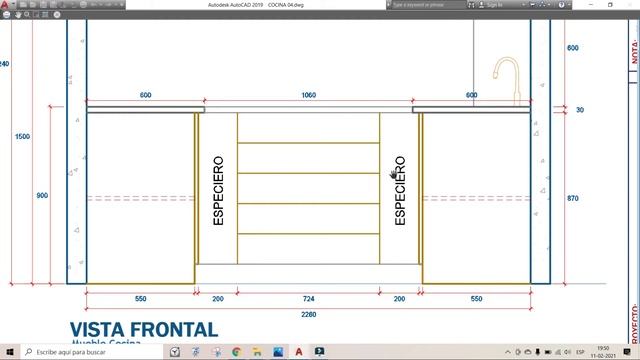Select the 30 countertop thickness dimension

[580, 110]
